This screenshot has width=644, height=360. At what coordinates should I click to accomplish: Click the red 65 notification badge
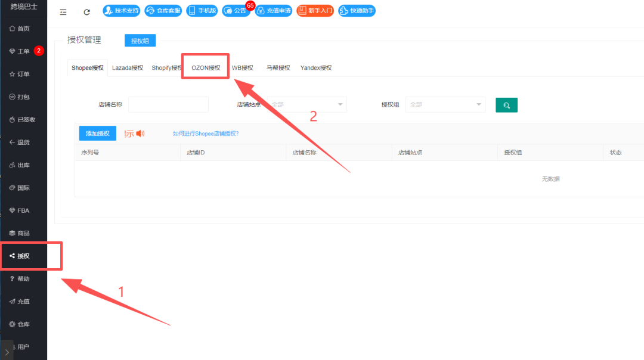pos(250,6)
